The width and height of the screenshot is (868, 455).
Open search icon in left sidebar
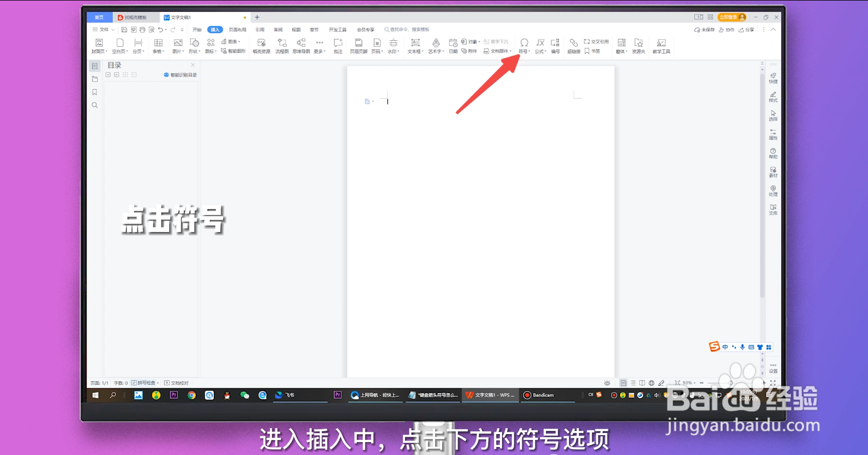95,105
